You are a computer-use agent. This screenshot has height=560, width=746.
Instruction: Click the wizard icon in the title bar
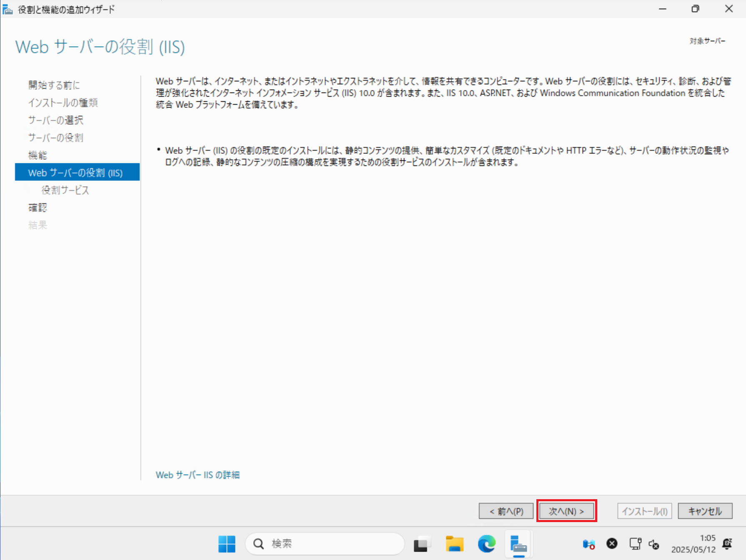click(8, 9)
